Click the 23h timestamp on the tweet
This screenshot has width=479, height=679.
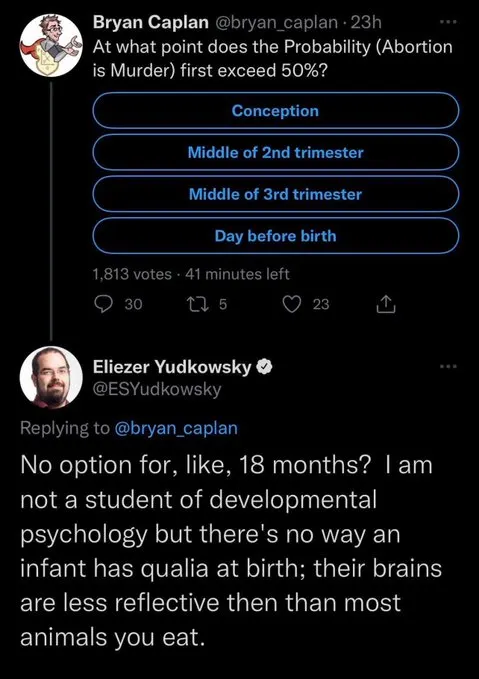pyautogui.click(x=366, y=23)
